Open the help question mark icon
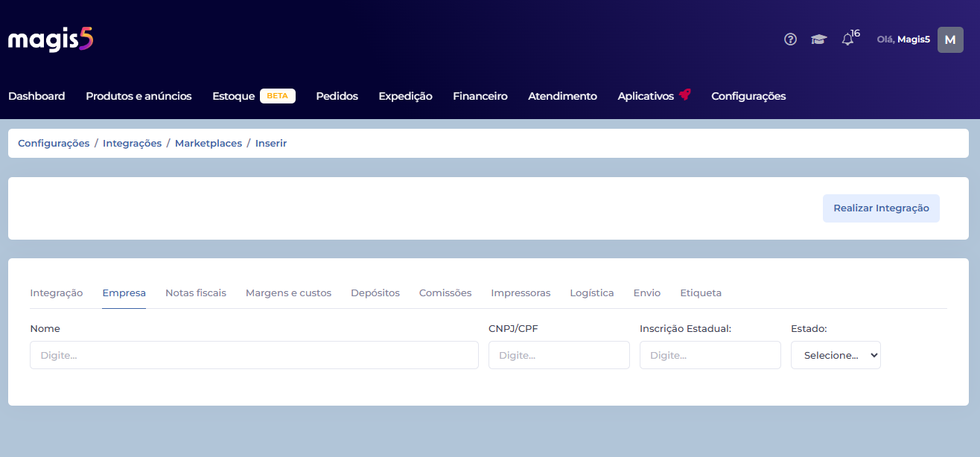Image resolution: width=980 pixels, height=457 pixels. (x=790, y=39)
